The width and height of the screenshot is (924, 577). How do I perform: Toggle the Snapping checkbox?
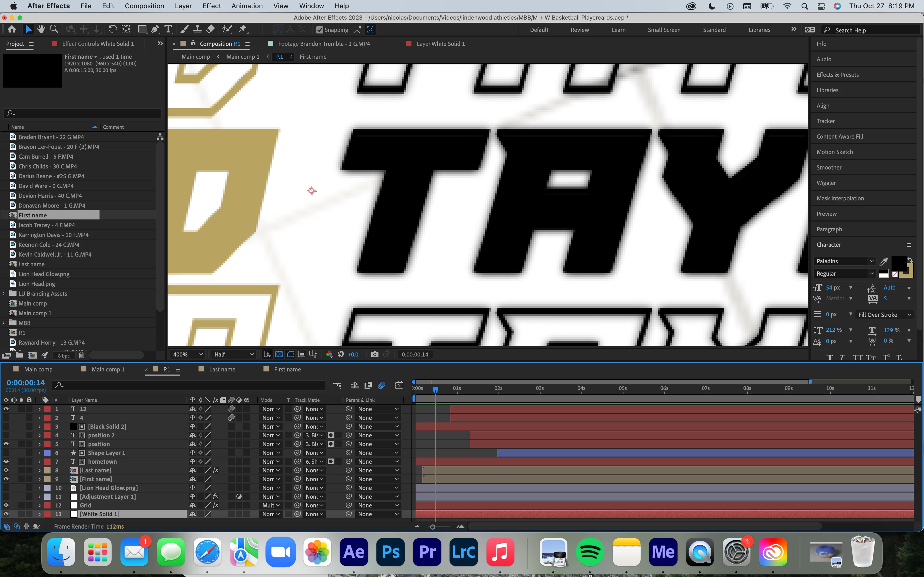pos(320,30)
